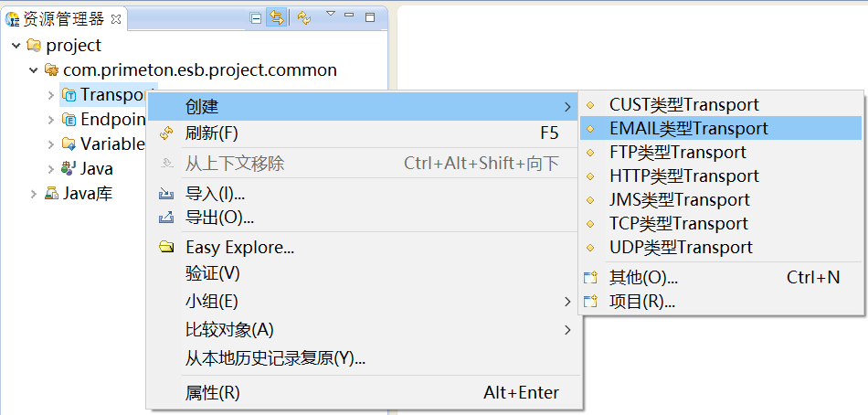Choose 刷新(F) from context menu
The height and width of the screenshot is (415, 868).
point(211,133)
